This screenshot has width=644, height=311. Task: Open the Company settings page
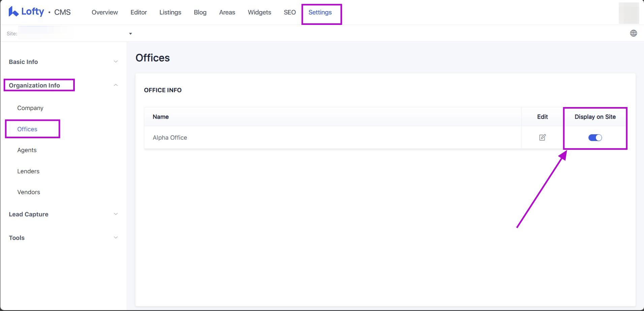click(30, 108)
